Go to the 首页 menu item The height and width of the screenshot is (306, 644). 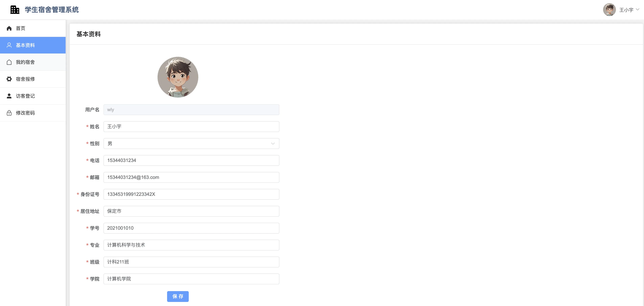click(21, 28)
